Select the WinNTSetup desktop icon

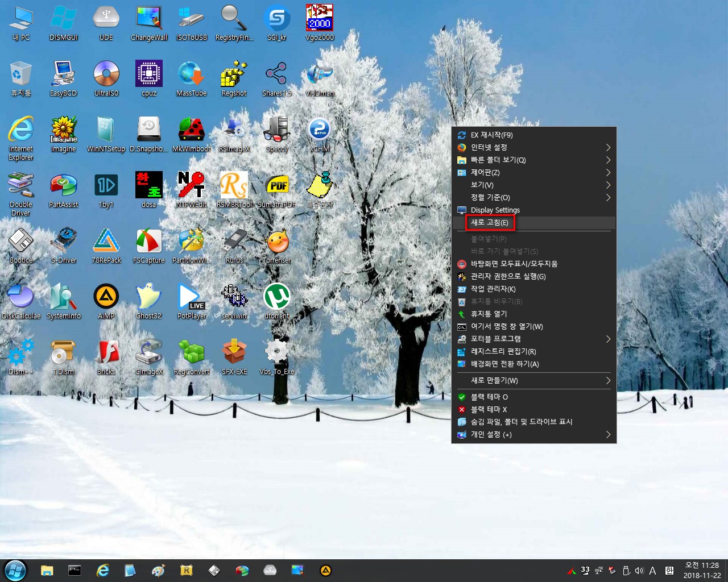click(x=106, y=134)
